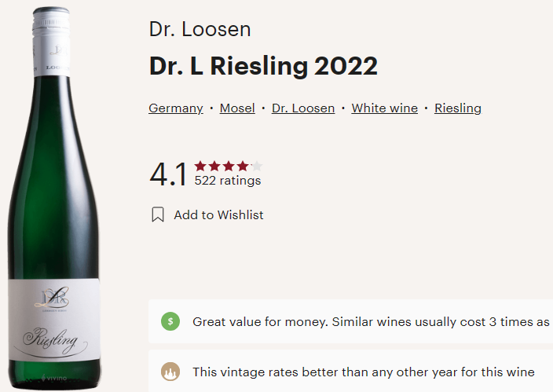The image size is (553, 392).
Task: Click the wine bottle image
Action: click(x=55, y=196)
